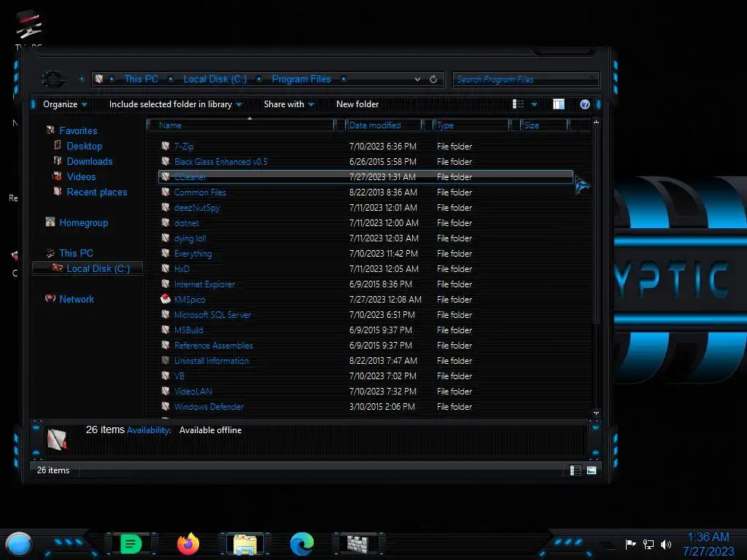Select Local Disk (C:) in navigation pane

tap(98, 268)
